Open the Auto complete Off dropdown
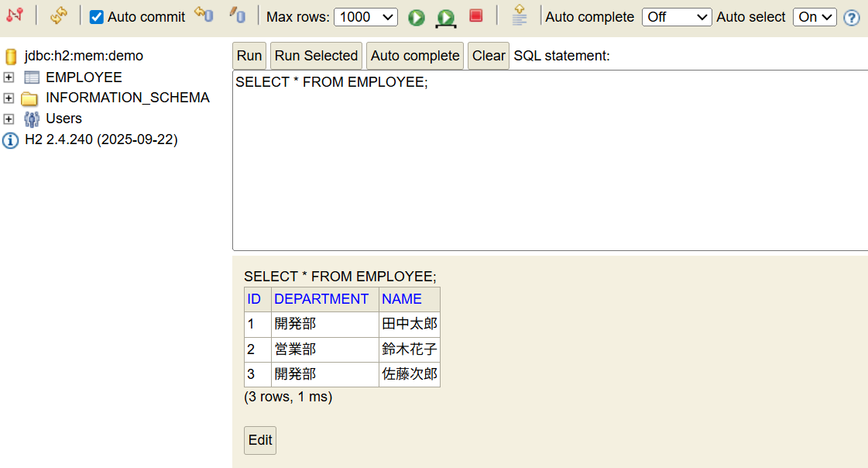The width and height of the screenshot is (868, 468). (677, 17)
